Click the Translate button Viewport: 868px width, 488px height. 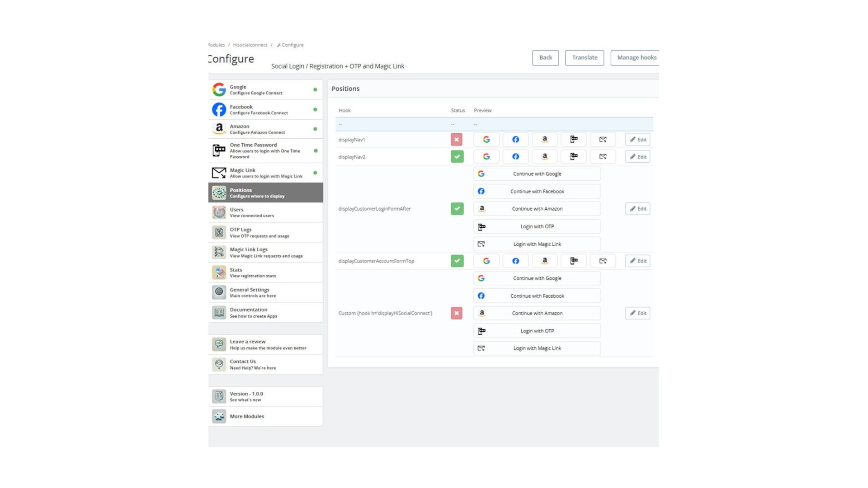[584, 57]
